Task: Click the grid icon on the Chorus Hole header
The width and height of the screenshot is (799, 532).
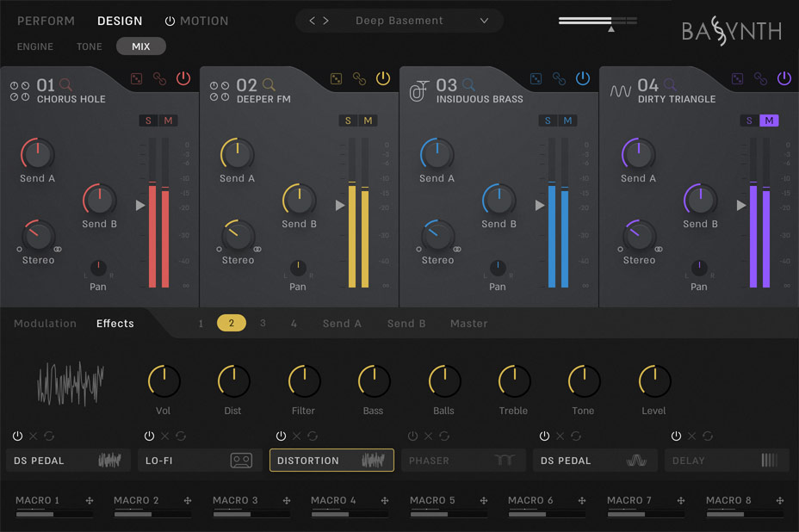Action: (136, 77)
